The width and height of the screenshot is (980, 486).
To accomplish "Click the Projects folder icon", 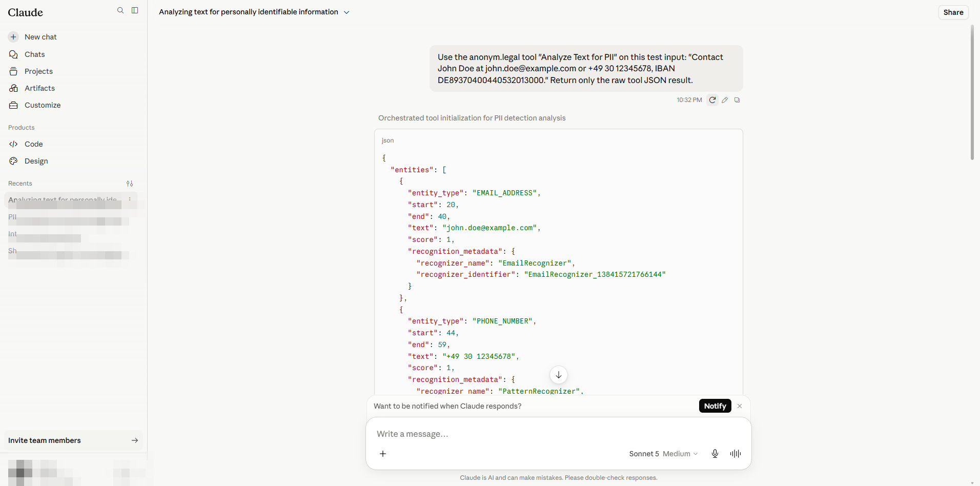I will (x=13, y=71).
